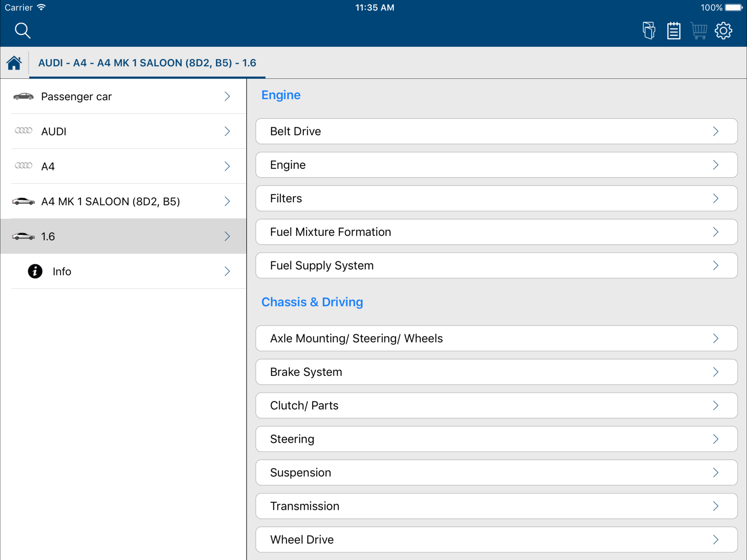The height and width of the screenshot is (560, 747).
Task: Tap the Chassis & Driving section heading
Action: (312, 302)
